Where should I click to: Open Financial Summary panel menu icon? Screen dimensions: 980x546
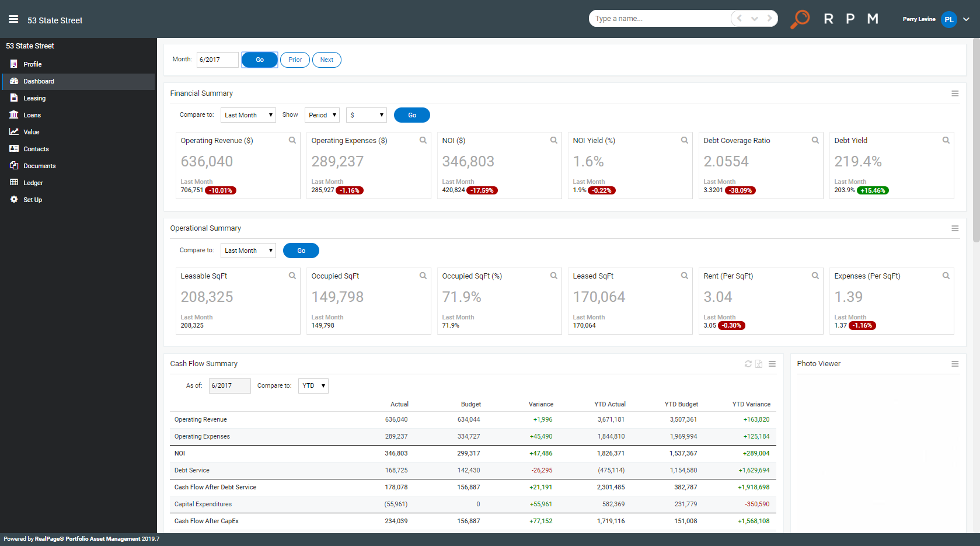tap(955, 93)
